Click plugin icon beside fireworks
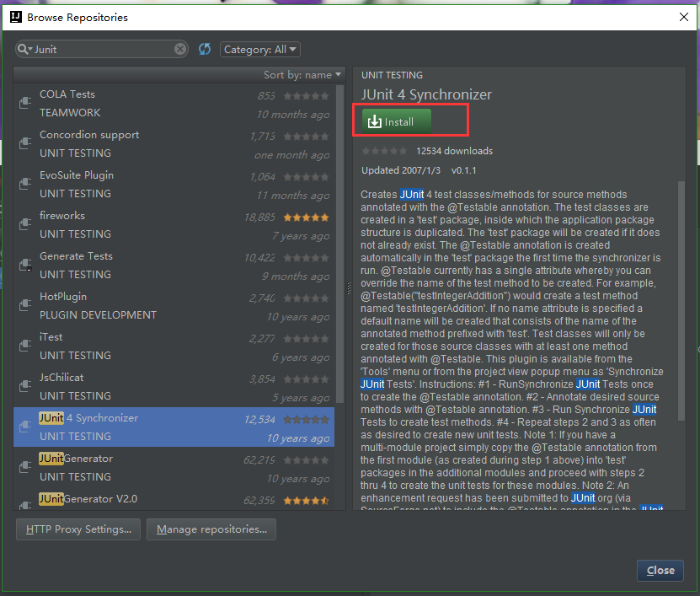700x596 pixels. click(25, 224)
